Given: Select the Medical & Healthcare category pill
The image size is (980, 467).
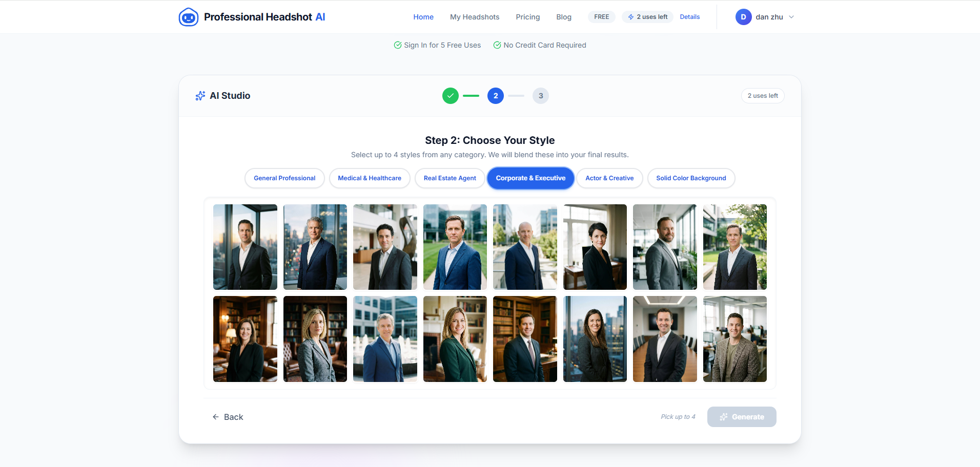Looking at the screenshot, I should pyautogui.click(x=370, y=178).
